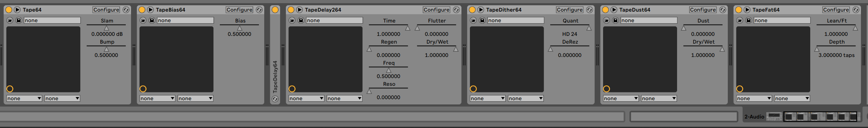
Task: Open hot-swap for TapeDither64 device
Action: (x=589, y=10)
